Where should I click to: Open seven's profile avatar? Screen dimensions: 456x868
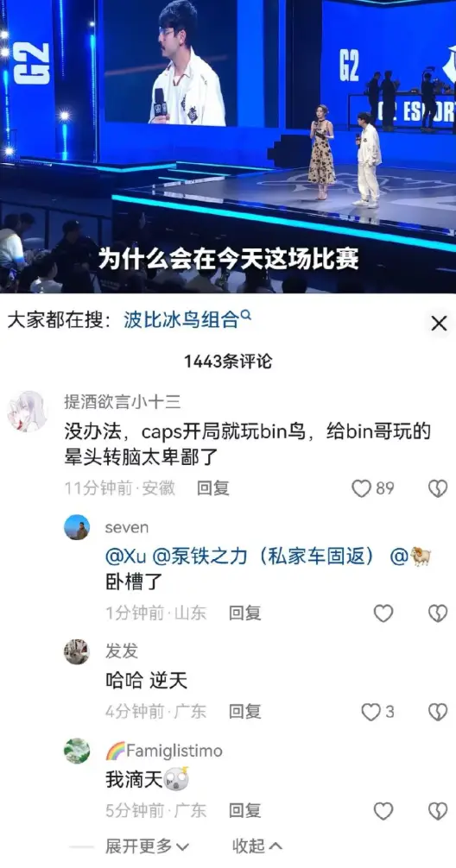point(77,527)
